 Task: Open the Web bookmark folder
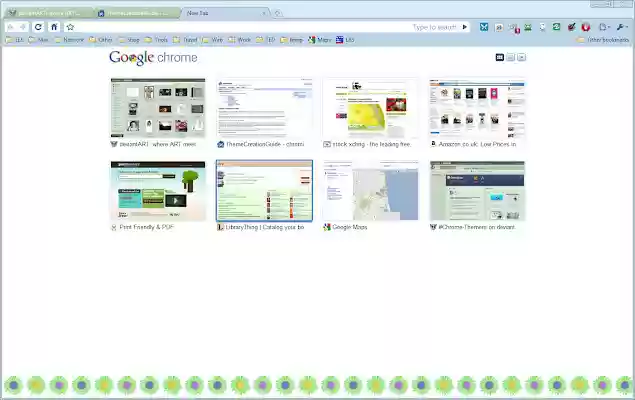[213, 40]
